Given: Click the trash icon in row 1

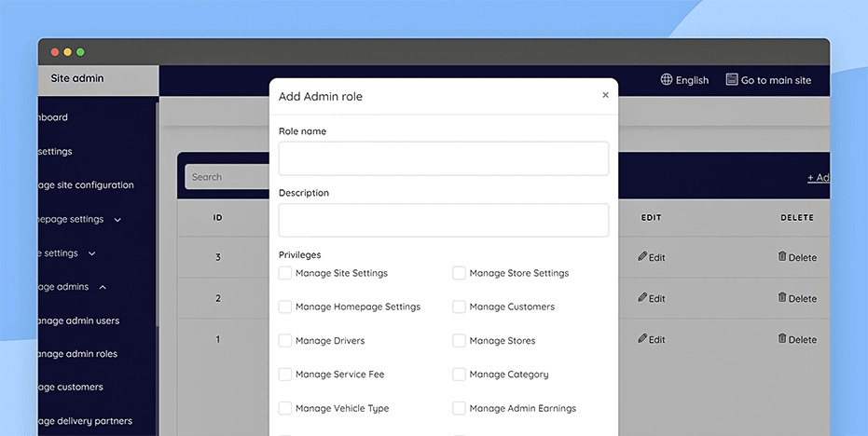Looking at the screenshot, I should click(782, 338).
